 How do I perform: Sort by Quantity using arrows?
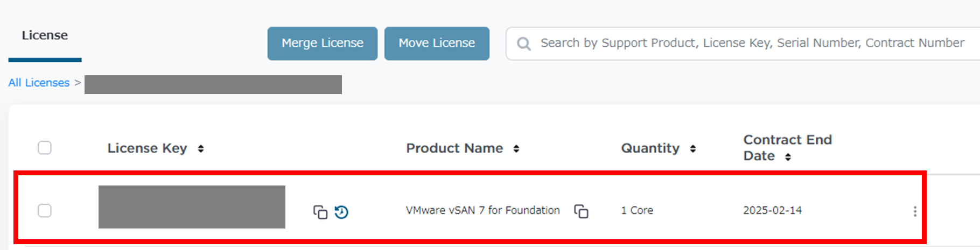[x=692, y=148]
